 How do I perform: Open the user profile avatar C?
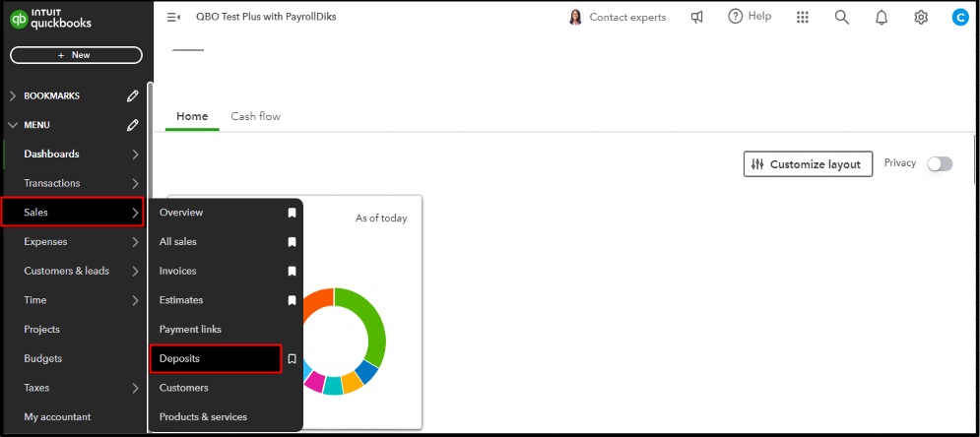point(960,18)
